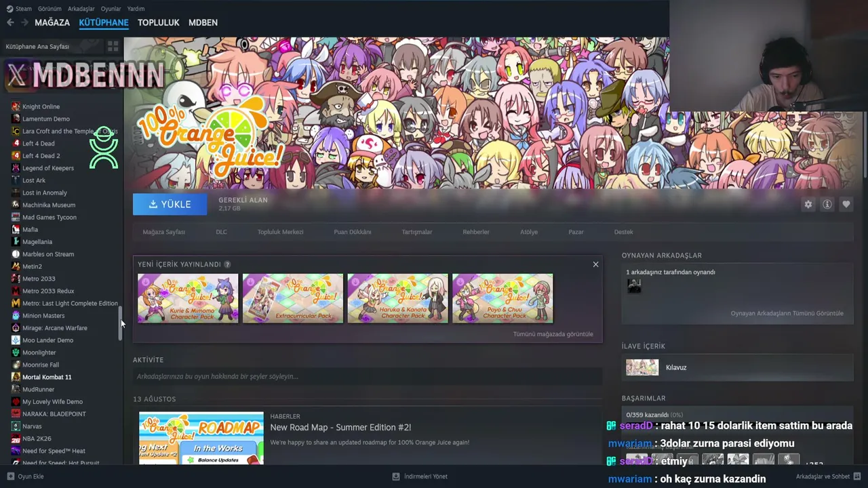Switch library to grid view icon

click(113, 46)
